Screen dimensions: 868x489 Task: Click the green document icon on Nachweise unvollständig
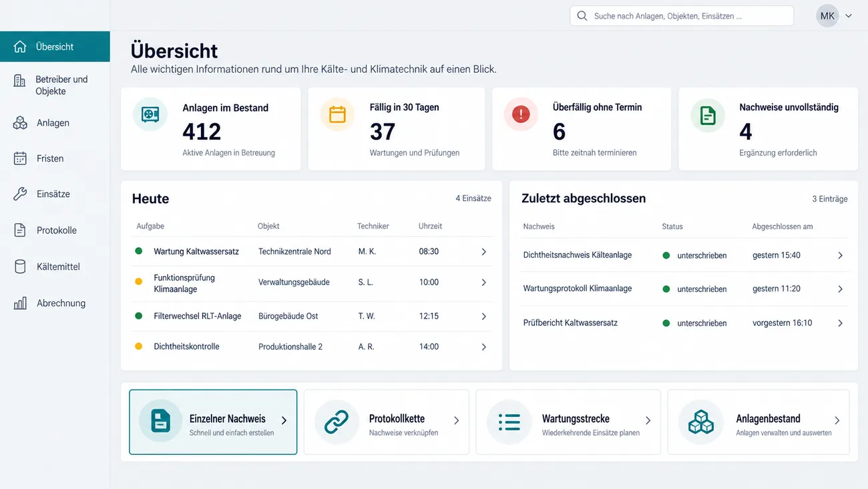[708, 115]
